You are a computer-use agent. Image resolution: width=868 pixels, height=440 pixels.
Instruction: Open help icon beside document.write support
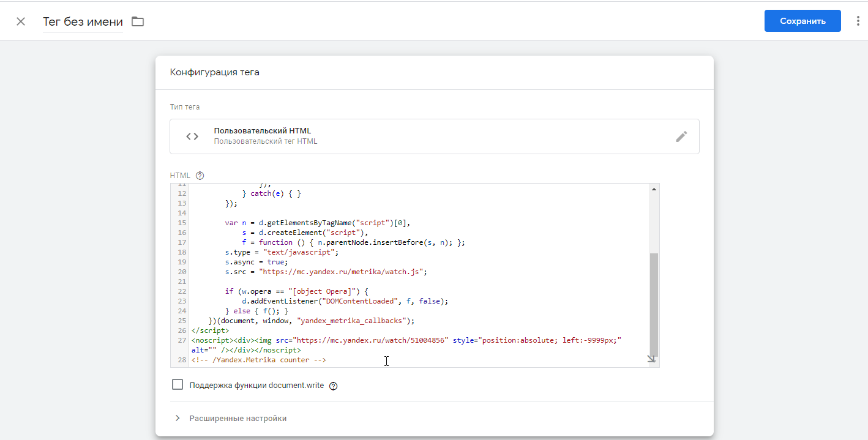pos(334,386)
